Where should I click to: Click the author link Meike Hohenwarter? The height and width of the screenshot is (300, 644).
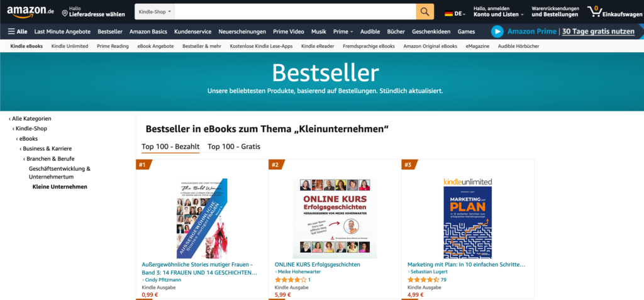[x=297, y=272]
